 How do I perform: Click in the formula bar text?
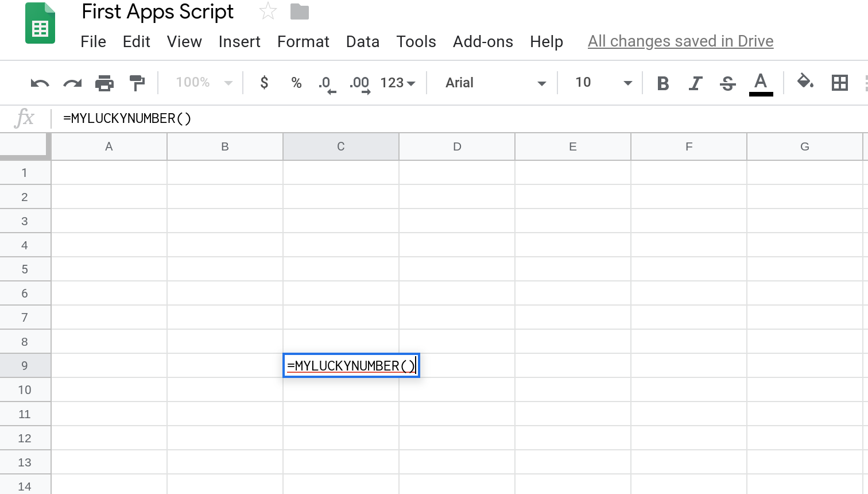pyautogui.click(x=127, y=118)
